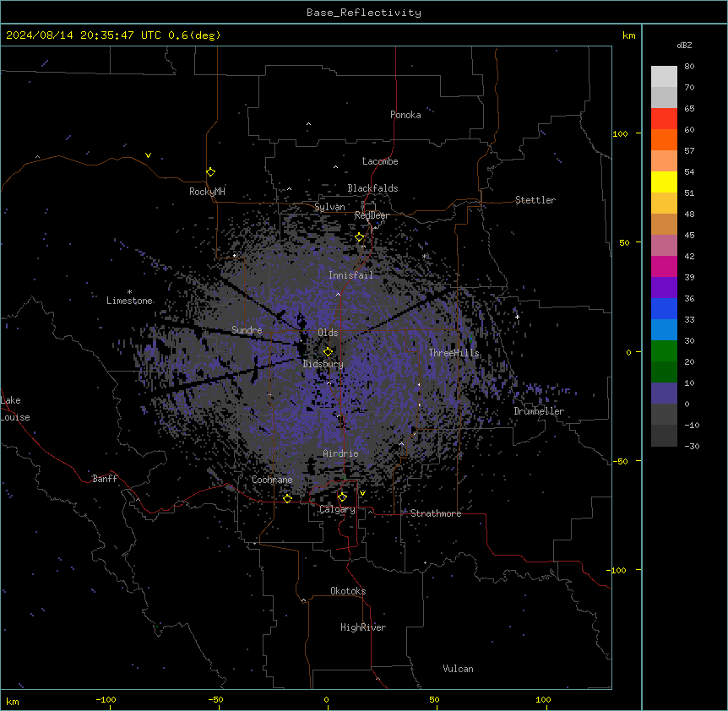Click the km label above the vertical axis
728x711 pixels.
[x=628, y=35]
